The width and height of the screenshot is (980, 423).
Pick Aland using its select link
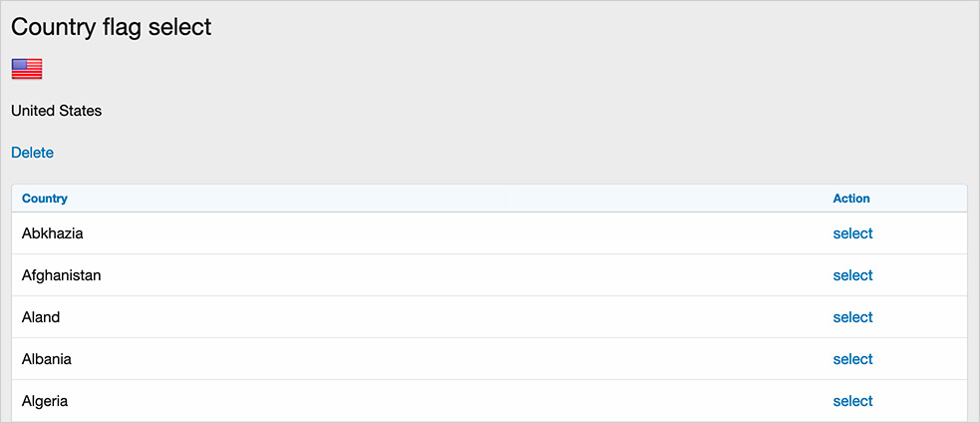852,317
